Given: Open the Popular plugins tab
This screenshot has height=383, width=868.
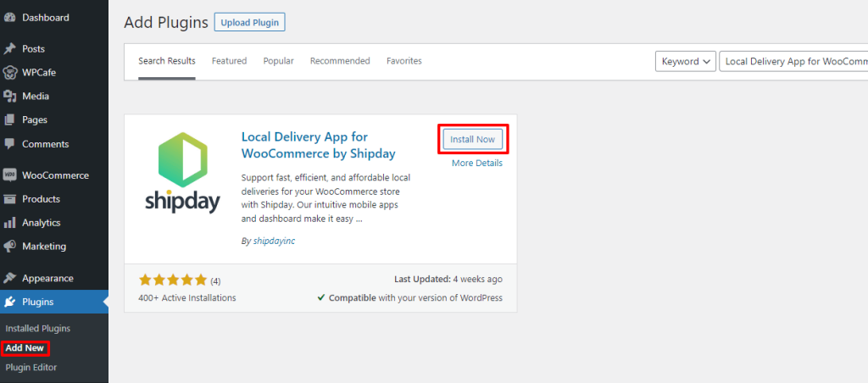Looking at the screenshot, I should [278, 61].
